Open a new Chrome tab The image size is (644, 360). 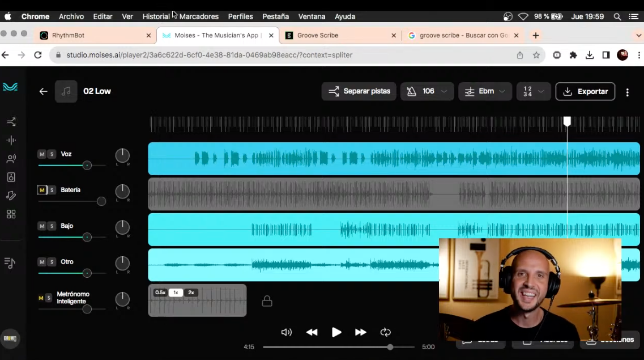[x=536, y=35]
